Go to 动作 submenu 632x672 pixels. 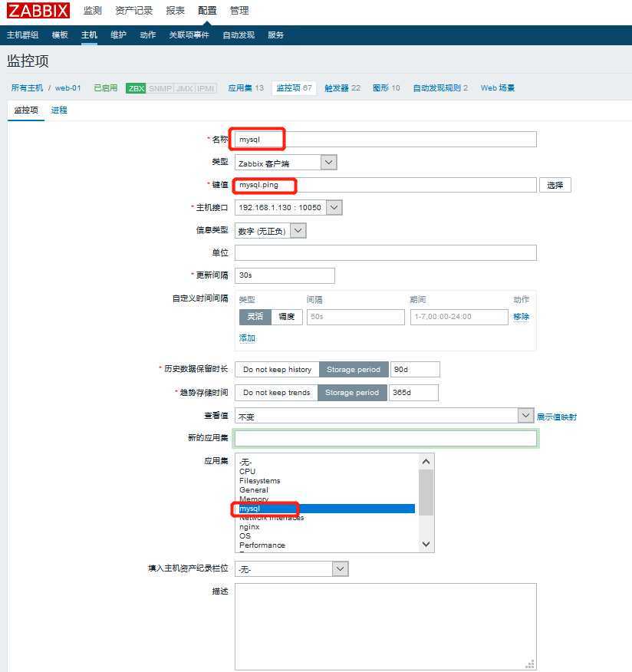[148, 35]
